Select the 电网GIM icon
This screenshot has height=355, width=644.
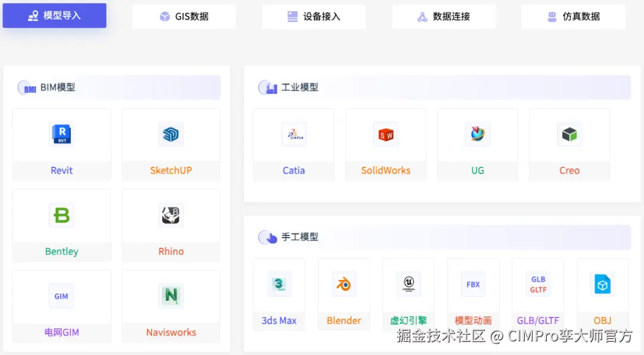[61, 296]
